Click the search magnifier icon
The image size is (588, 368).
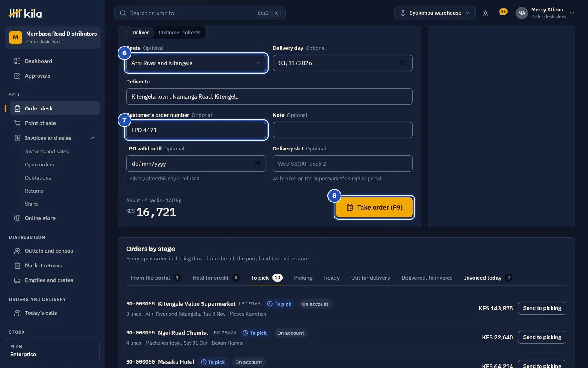click(x=123, y=13)
